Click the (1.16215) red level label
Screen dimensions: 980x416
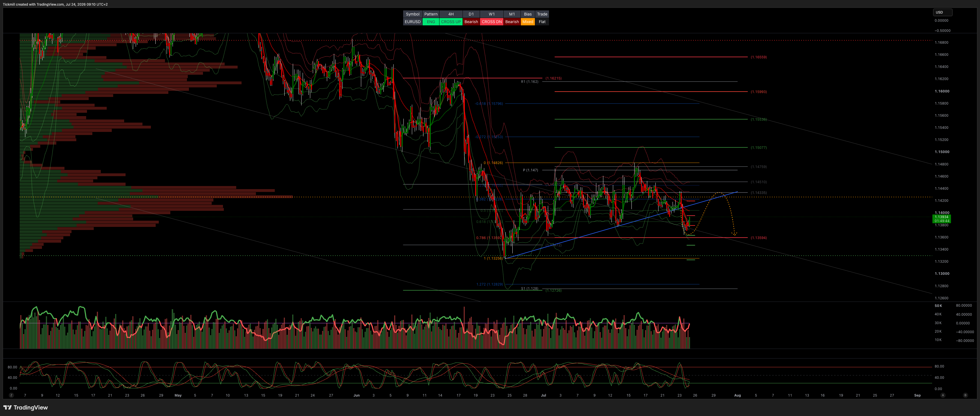click(x=553, y=78)
